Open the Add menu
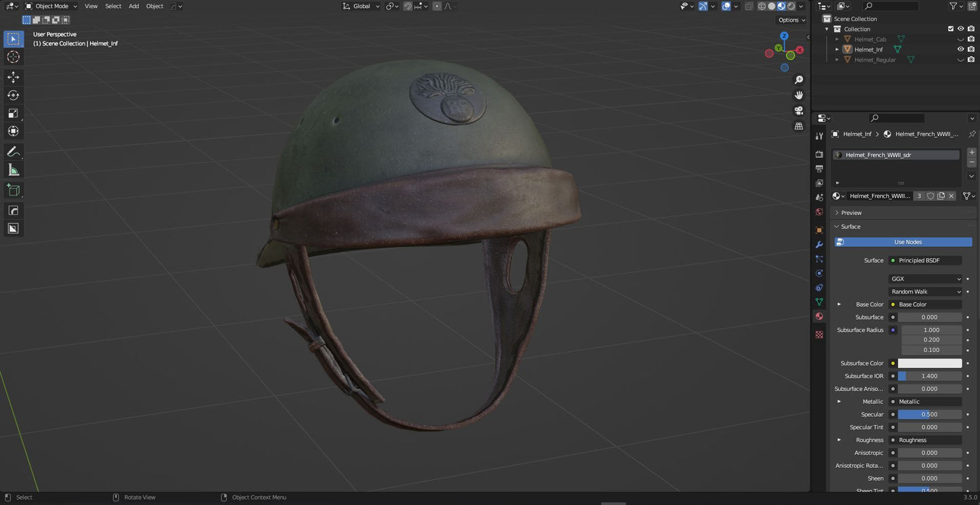Viewport: 980px width, 505px height. (x=133, y=6)
